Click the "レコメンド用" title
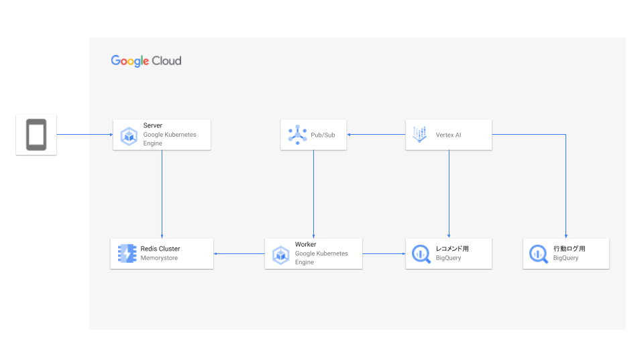 click(x=452, y=249)
